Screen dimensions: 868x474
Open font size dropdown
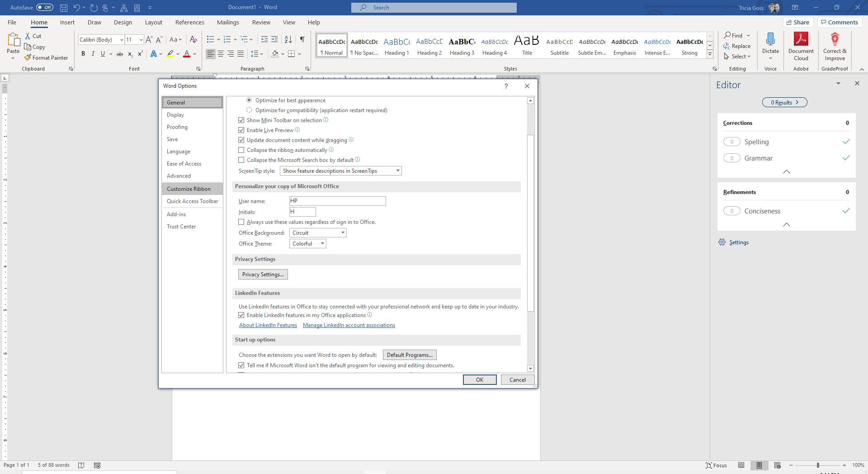click(x=141, y=40)
